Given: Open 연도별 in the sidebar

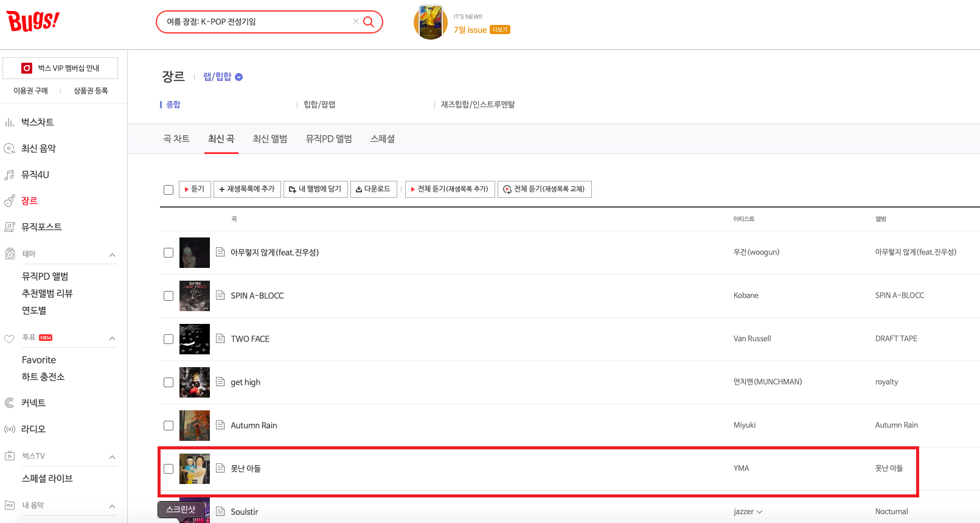Looking at the screenshot, I should (x=34, y=311).
